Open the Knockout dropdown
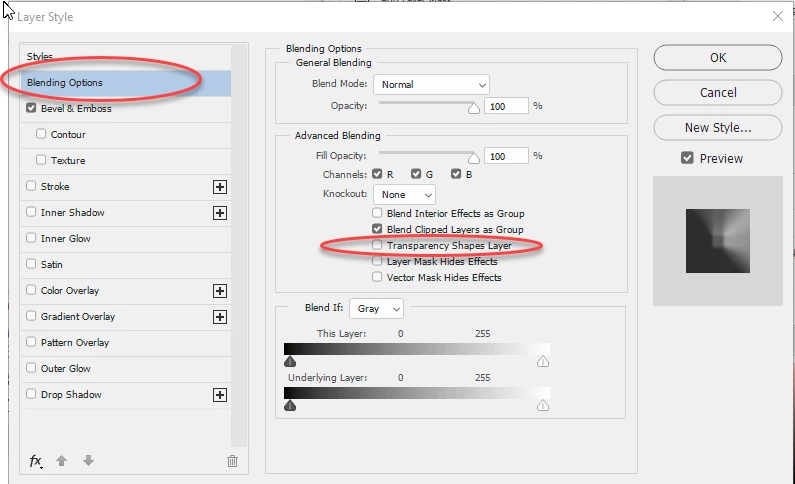Screen dimensions: 795x484 (404, 195)
